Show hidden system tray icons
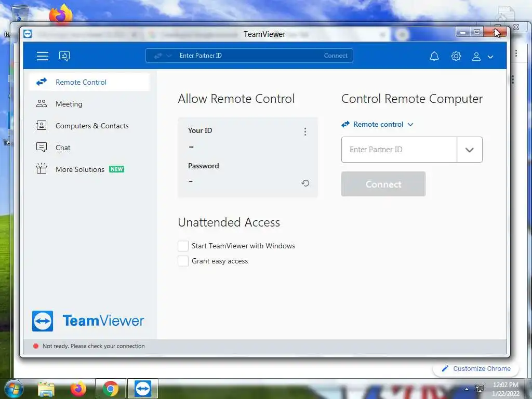The width and height of the screenshot is (532, 399). tap(467, 389)
